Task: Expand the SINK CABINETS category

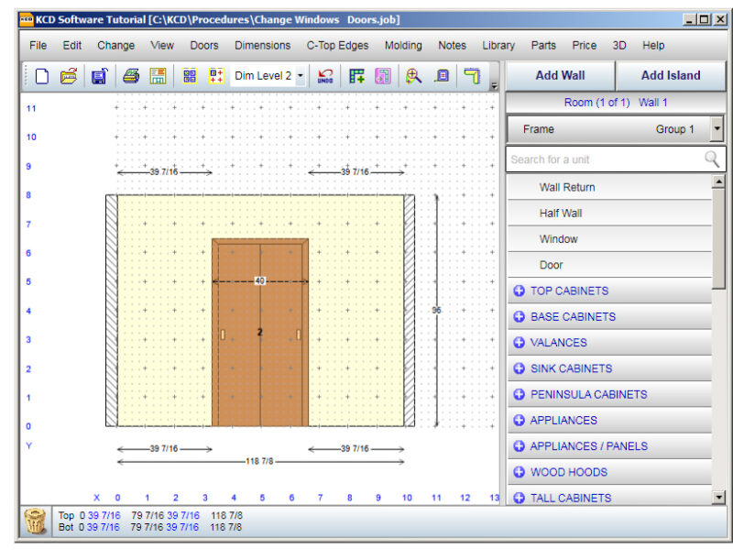Action: tap(519, 368)
